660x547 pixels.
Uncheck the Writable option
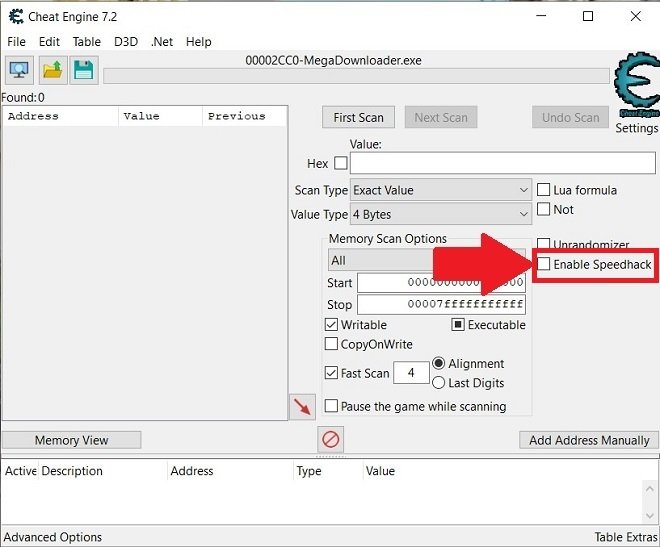click(331, 325)
